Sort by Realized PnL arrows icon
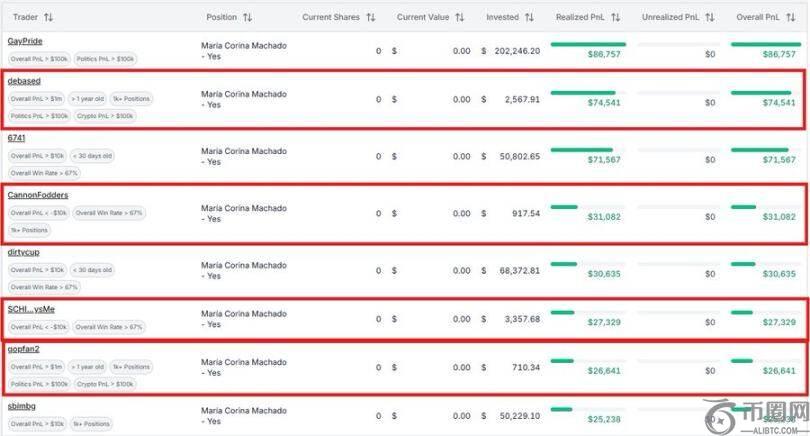Screen dimensions: 810x436 pyautogui.click(x=616, y=17)
